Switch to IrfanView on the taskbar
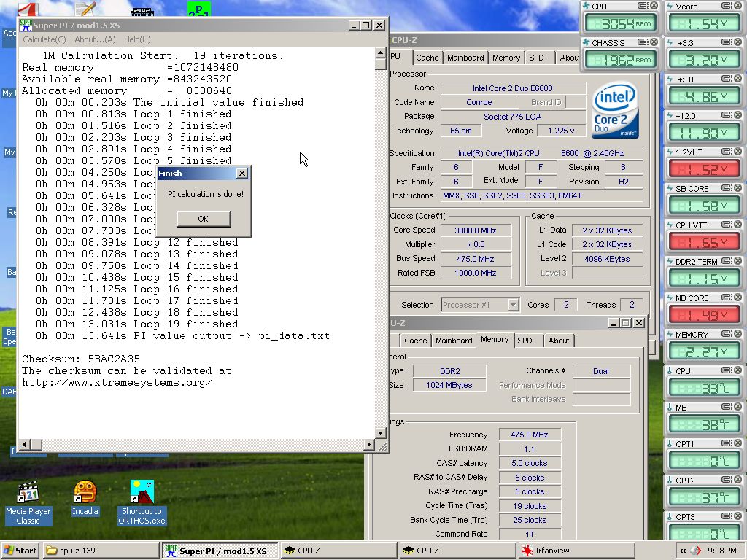 click(x=576, y=551)
